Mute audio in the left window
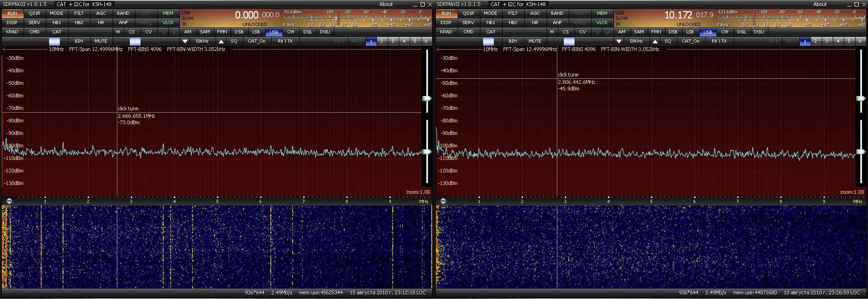This screenshot has width=868, height=299. (101, 41)
